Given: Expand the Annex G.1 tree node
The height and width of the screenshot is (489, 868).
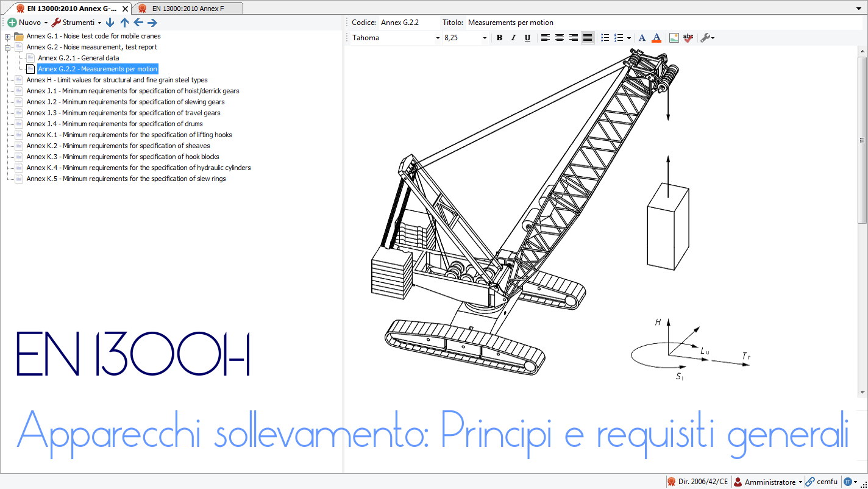Looking at the screenshot, I should click(x=7, y=36).
